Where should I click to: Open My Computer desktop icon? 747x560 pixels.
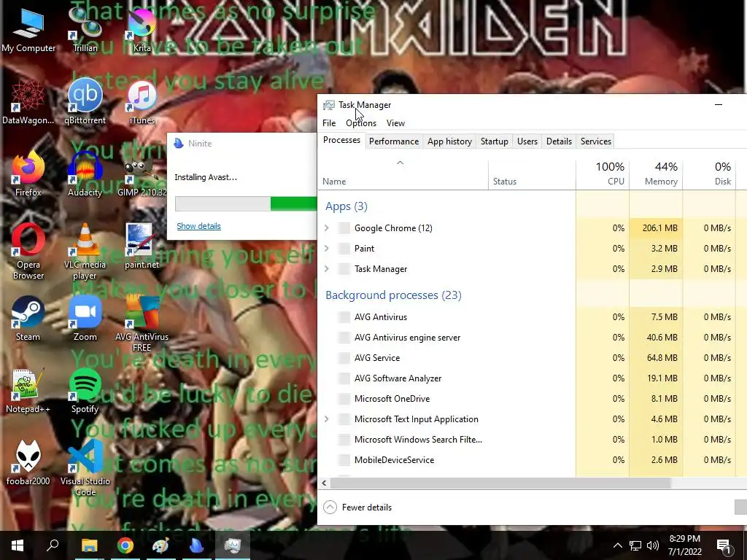(x=28, y=30)
